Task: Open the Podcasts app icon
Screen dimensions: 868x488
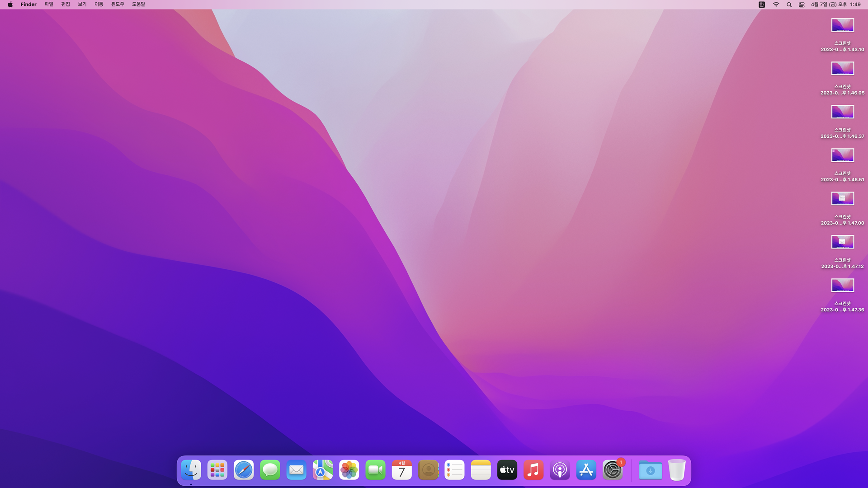Action: (560, 470)
